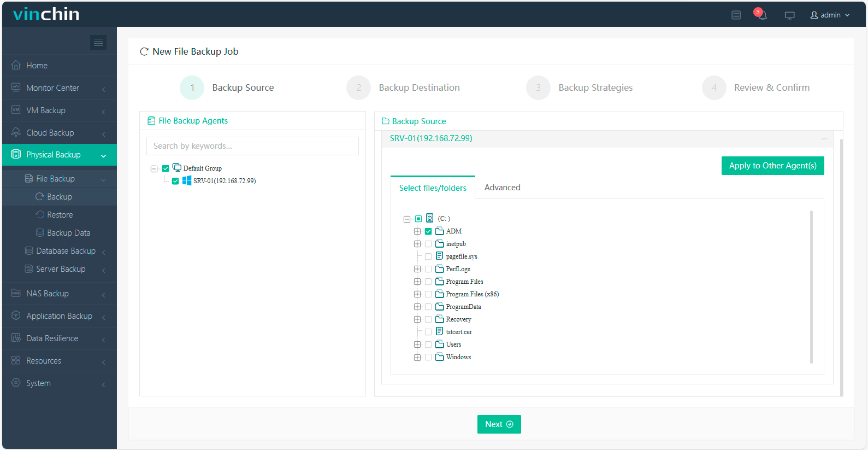The width and height of the screenshot is (868, 450).
Task: Click the Home icon in sidebar
Action: click(16, 65)
